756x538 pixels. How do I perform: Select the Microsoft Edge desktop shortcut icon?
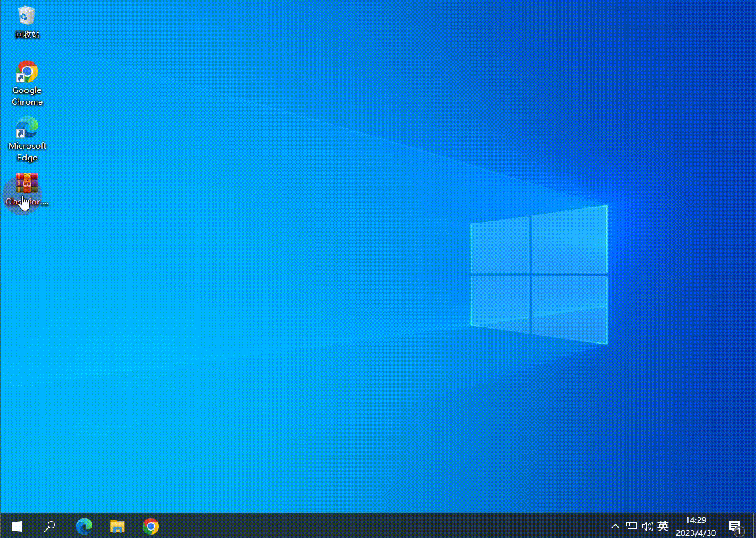click(x=27, y=128)
